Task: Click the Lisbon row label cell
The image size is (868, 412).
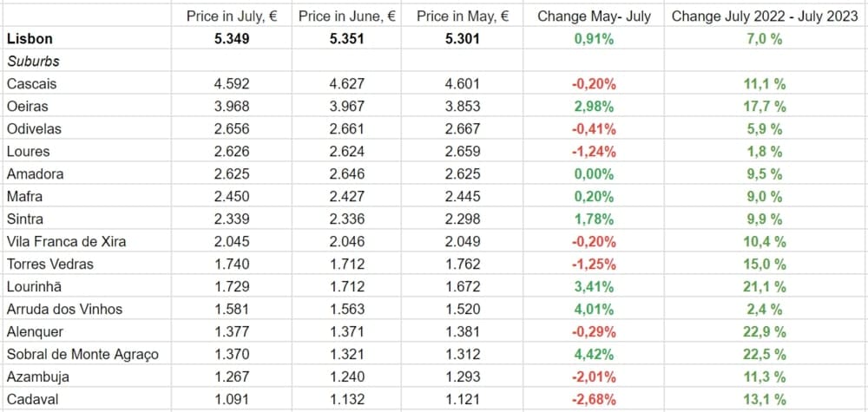Action: click(x=30, y=39)
